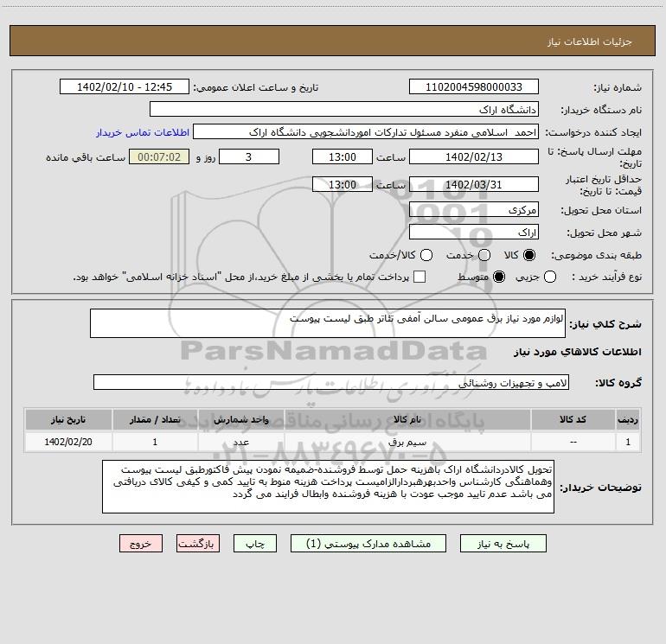This screenshot has height=644, width=666.
Task: Click the announcement date field 1402/02/10 - 12:45
Action: pyautogui.click(x=125, y=86)
